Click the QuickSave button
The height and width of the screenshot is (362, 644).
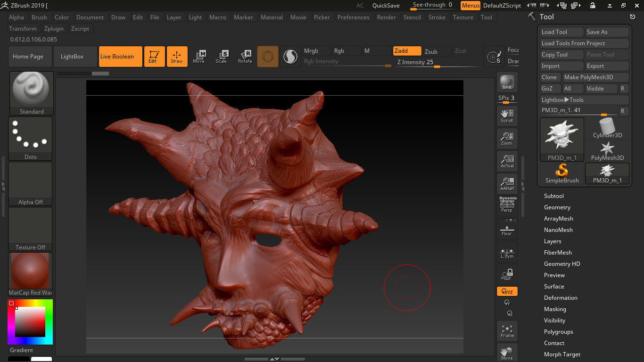click(386, 6)
